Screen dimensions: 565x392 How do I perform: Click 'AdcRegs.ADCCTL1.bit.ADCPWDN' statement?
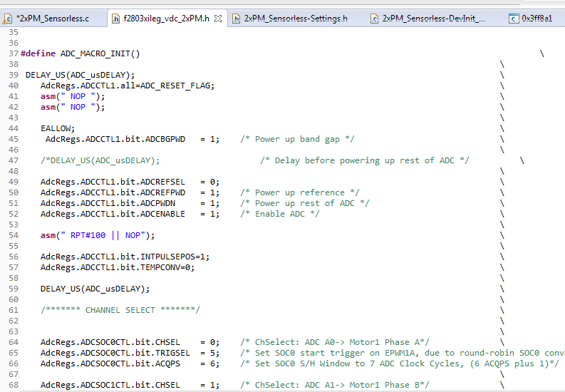(x=130, y=203)
